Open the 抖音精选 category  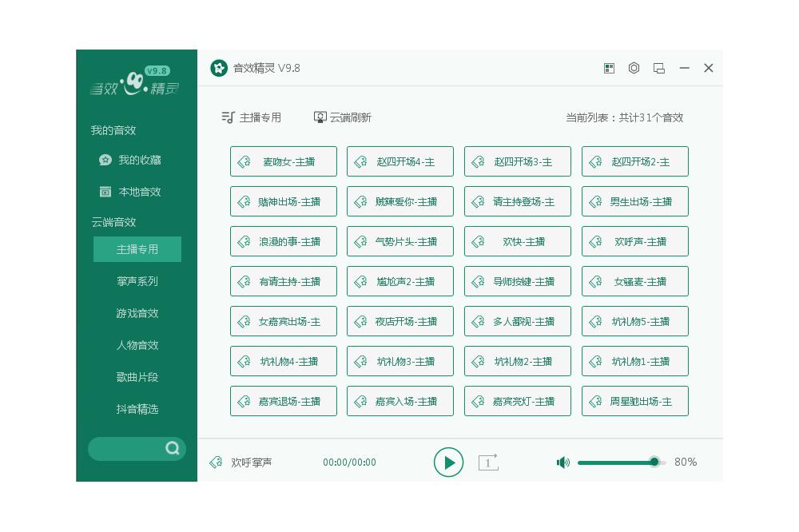coord(137,409)
